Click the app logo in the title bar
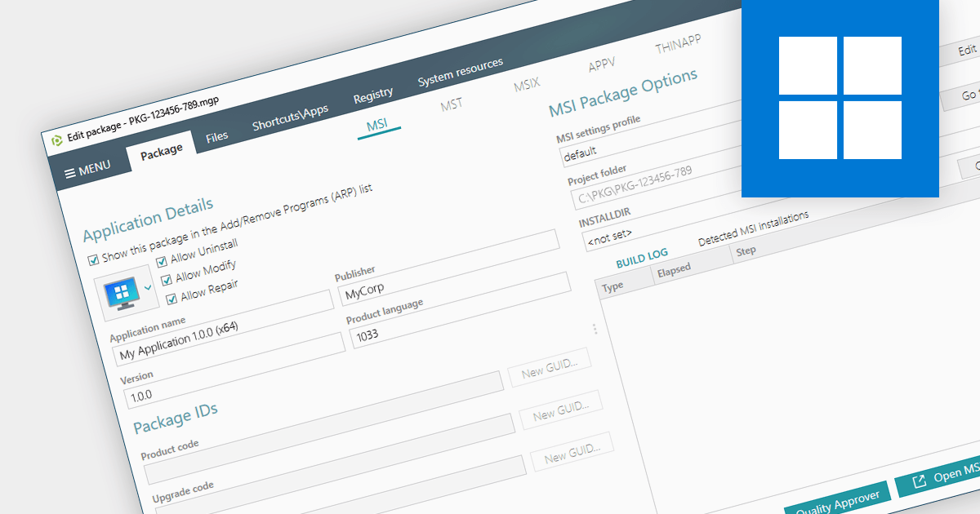980x514 pixels. coord(56,140)
